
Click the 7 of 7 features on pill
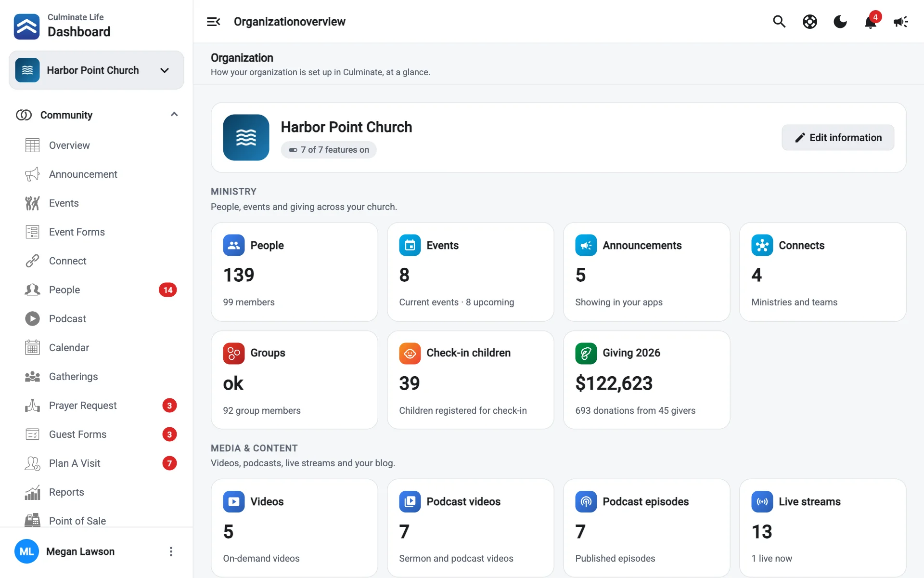329,150
